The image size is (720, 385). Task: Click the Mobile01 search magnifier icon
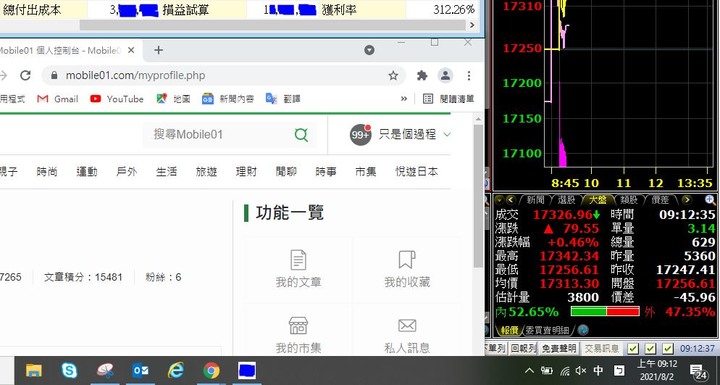click(301, 135)
